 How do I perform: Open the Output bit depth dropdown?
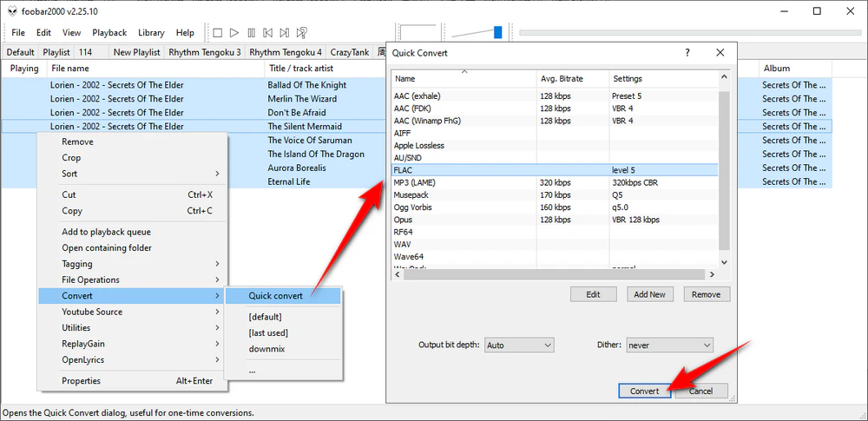pos(519,345)
